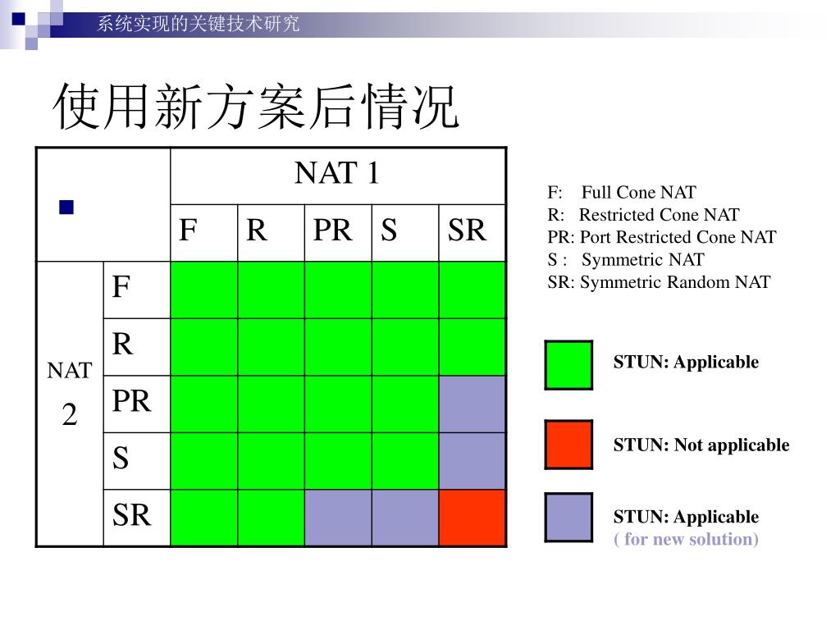The width and height of the screenshot is (840, 630).
Task: Select the green cell at row R, column PR
Action: (x=338, y=347)
